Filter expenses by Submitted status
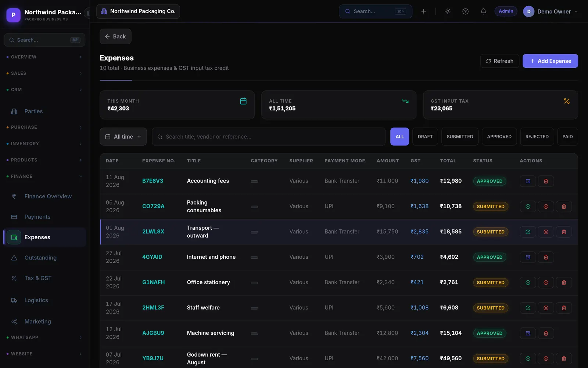 pos(460,137)
